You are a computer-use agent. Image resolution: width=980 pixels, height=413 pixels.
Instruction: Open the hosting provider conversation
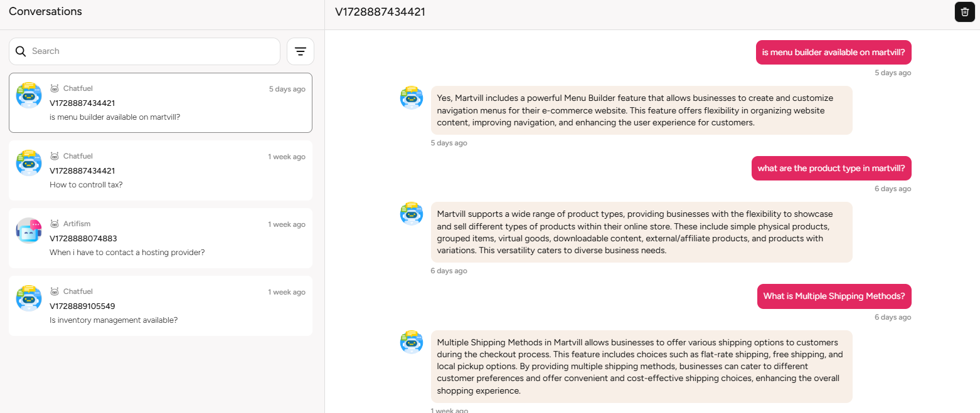coord(161,238)
